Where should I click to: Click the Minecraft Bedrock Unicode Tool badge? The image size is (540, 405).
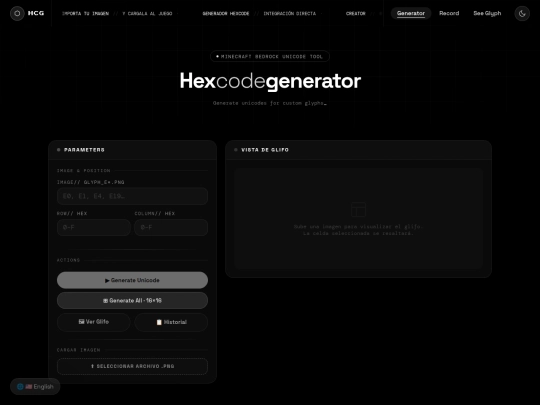click(270, 56)
